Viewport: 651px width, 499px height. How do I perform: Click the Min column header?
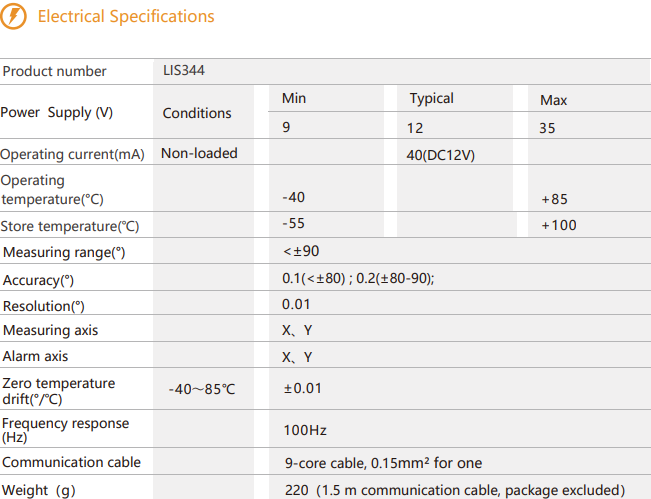click(294, 98)
